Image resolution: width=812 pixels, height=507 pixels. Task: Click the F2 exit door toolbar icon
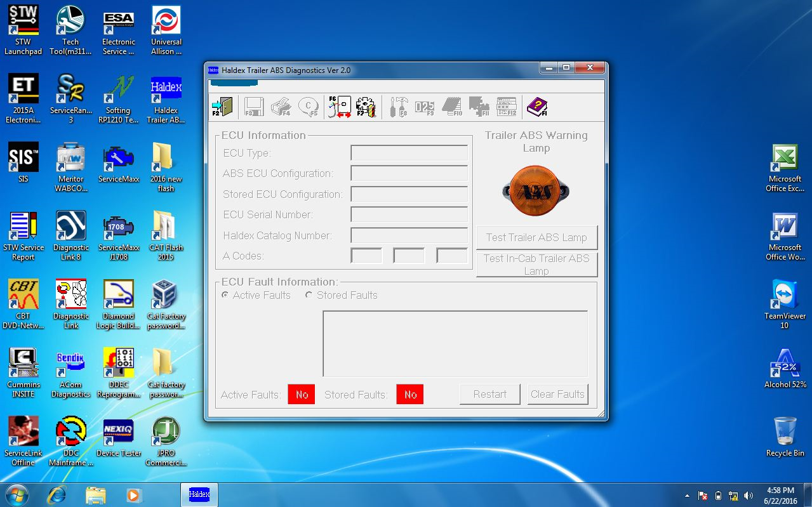pyautogui.click(x=222, y=107)
